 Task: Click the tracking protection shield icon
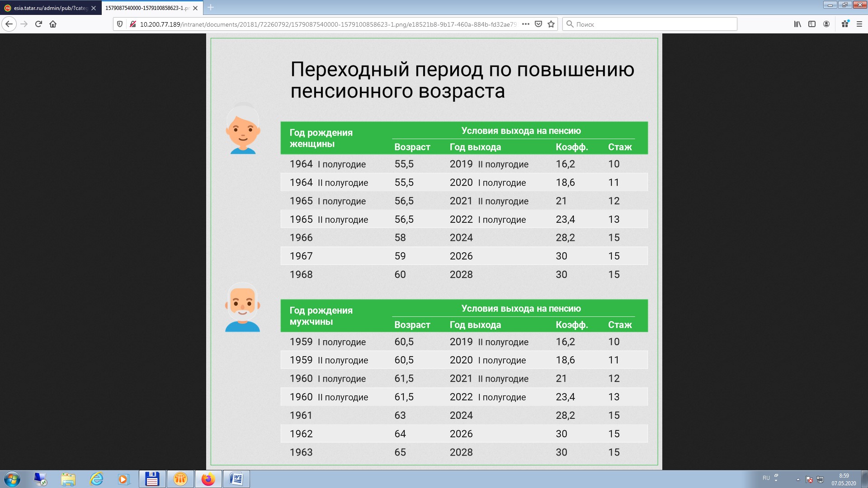[120, 24]
